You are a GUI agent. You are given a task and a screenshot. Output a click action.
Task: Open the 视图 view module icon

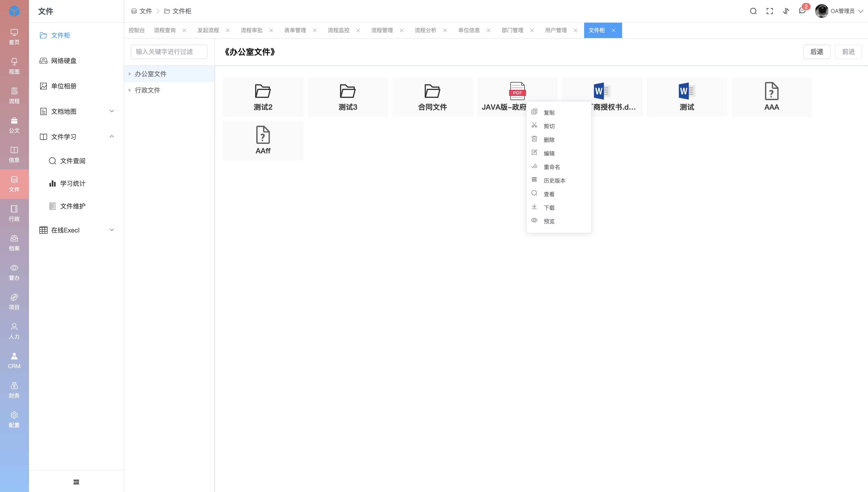[x=14, y=66]
